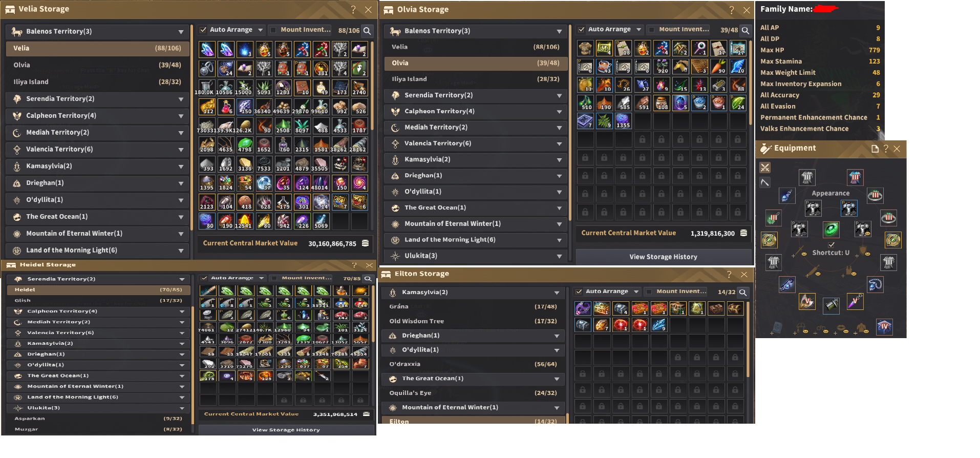Image resolution: width=980 pixels, height=458 pixels.
Task: Click View Storage History in Heidel Storage
Action: pyautogui.click(x=286, y=430)
